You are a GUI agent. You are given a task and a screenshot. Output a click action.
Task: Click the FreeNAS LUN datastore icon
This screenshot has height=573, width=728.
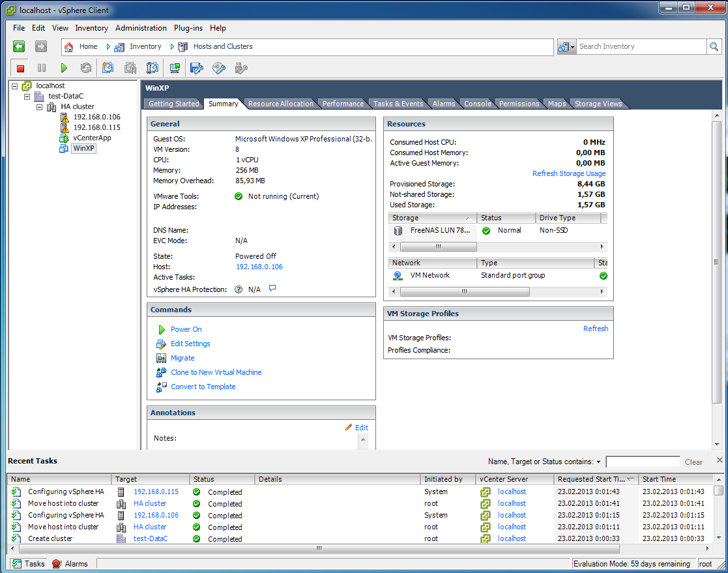(398, 230)
